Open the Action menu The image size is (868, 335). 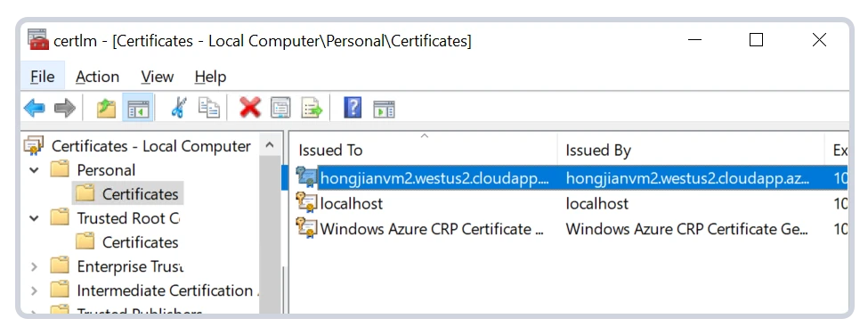click(97, 77)
